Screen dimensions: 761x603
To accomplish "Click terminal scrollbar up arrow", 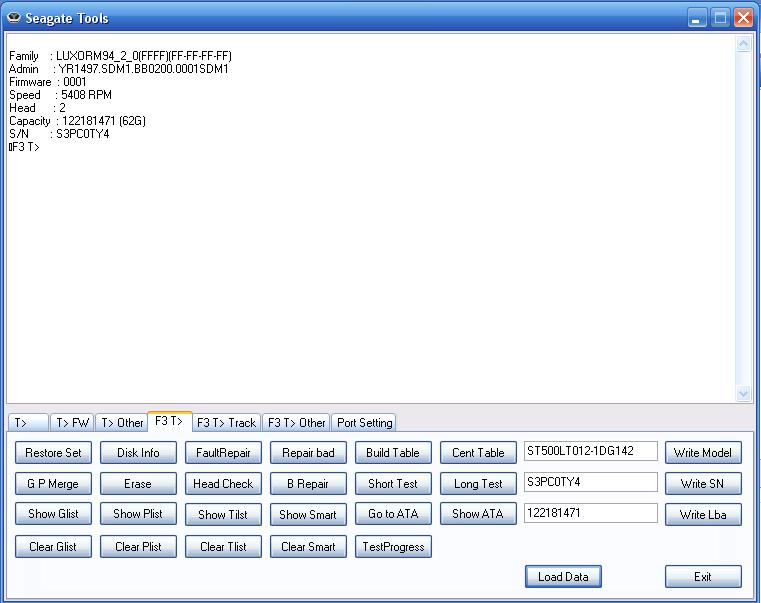I will pyautogui.click(x=743, y=44).
